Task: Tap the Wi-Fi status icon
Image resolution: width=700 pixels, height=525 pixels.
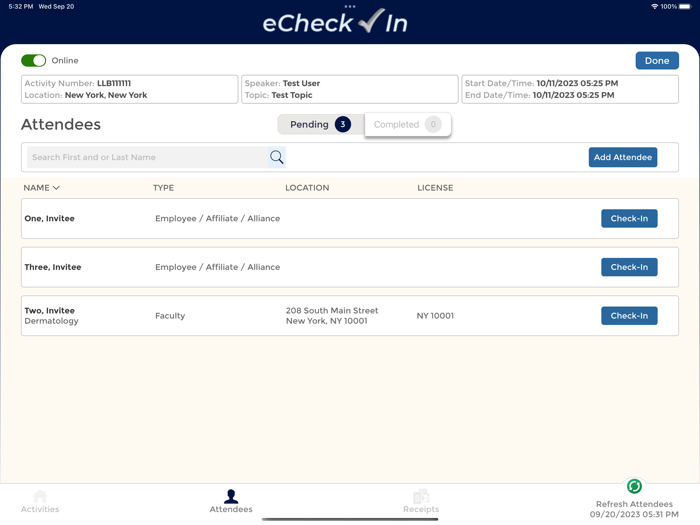Action: coord(655,6)
